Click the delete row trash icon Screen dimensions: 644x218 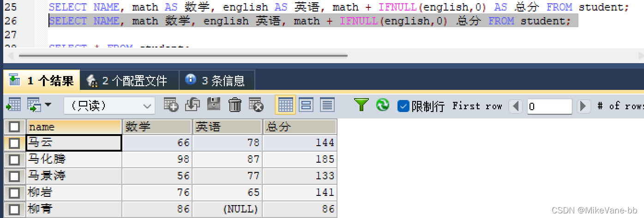[235, 105]
